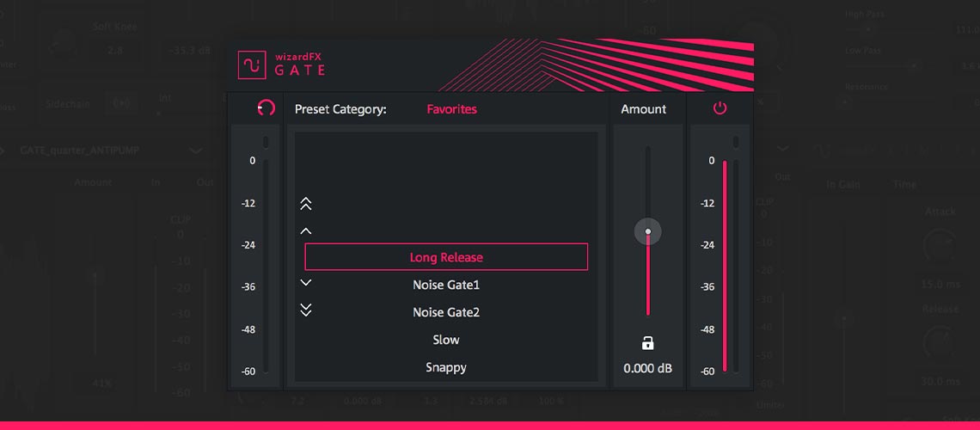Screen dimensions: 980x430
Task: Pick the Slow preset
Action: pos(446,340)
